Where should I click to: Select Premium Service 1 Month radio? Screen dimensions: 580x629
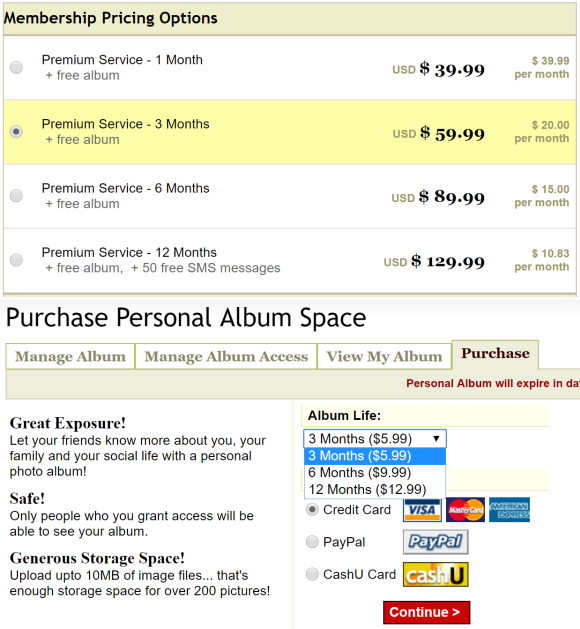click(16, 67)
